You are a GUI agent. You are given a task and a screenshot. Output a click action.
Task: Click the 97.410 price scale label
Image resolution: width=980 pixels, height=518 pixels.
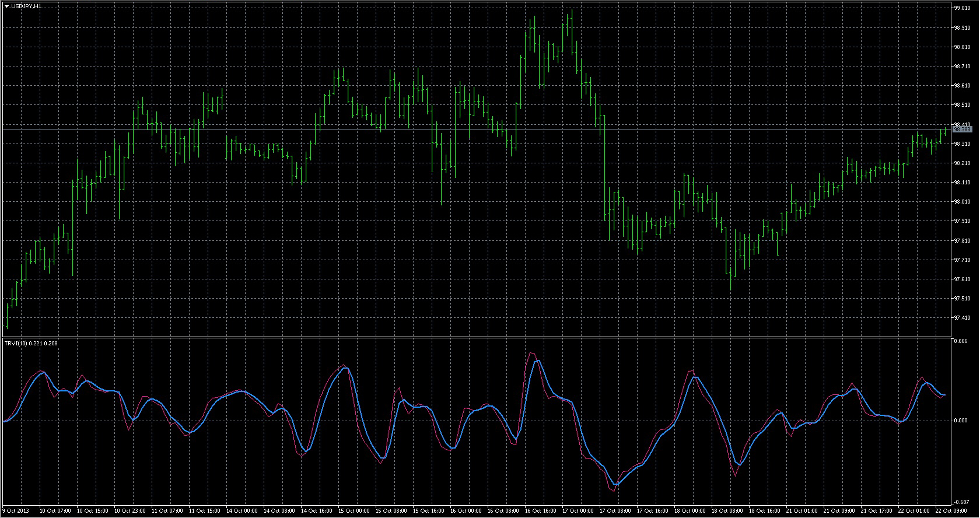[962, 318]
